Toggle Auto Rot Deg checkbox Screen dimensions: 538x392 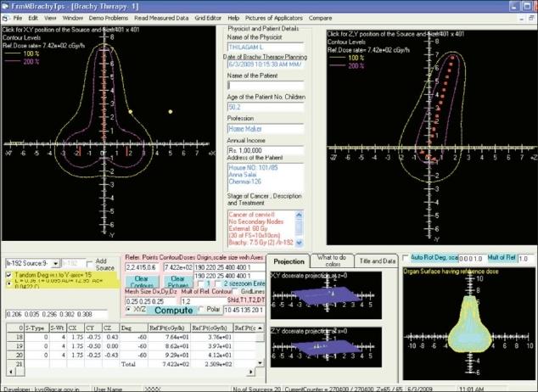404,258
